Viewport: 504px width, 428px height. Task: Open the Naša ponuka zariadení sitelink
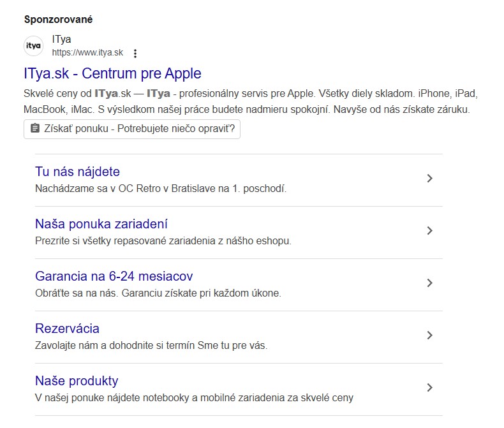coord(101,224)
